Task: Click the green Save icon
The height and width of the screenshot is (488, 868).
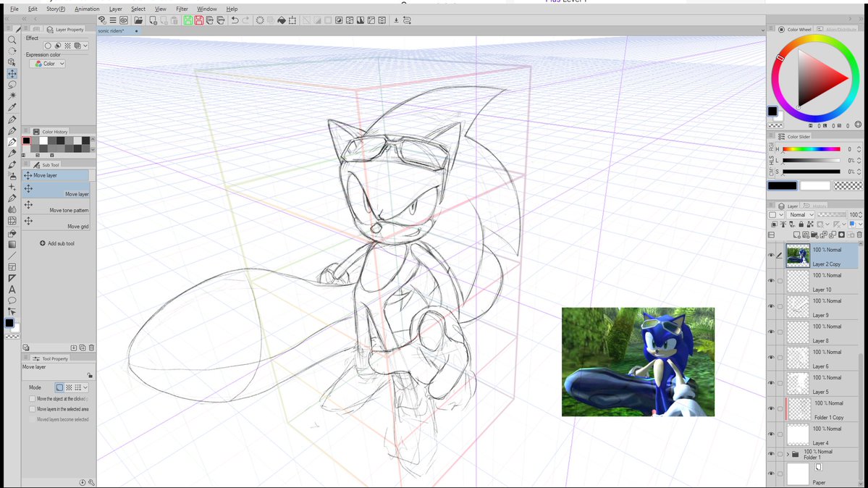Action: point(188,20)
